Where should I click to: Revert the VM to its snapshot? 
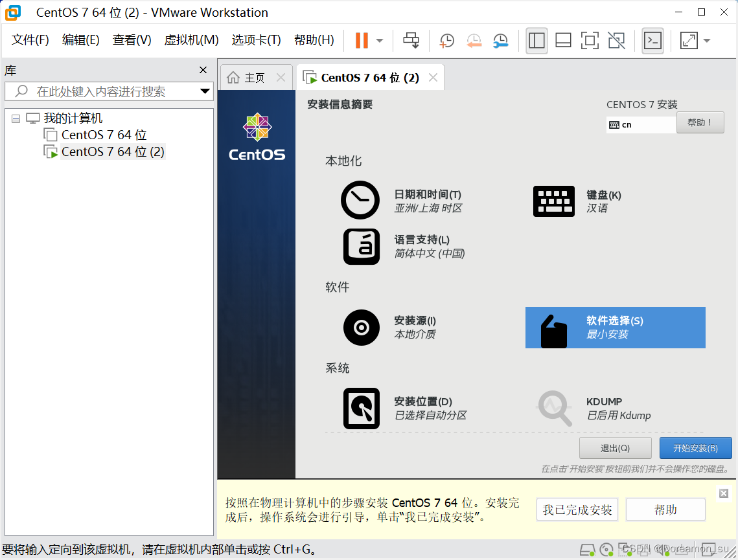click(x=474, y=40)
